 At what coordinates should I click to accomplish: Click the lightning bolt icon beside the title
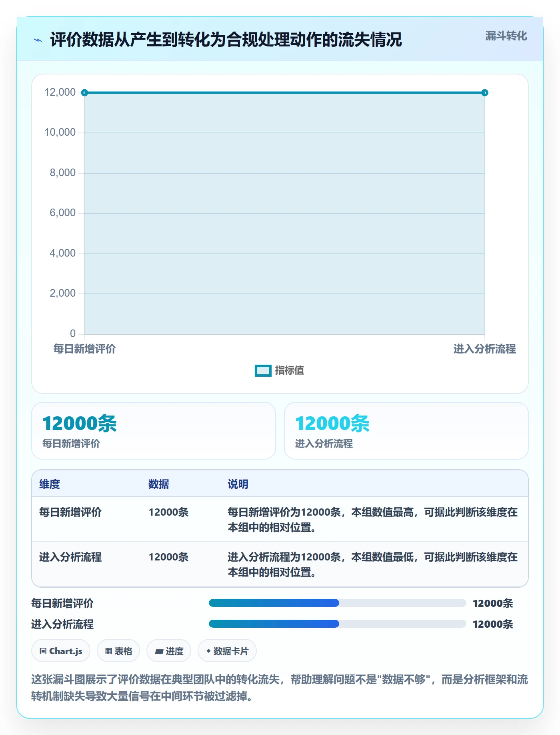(x=38, y=40)
